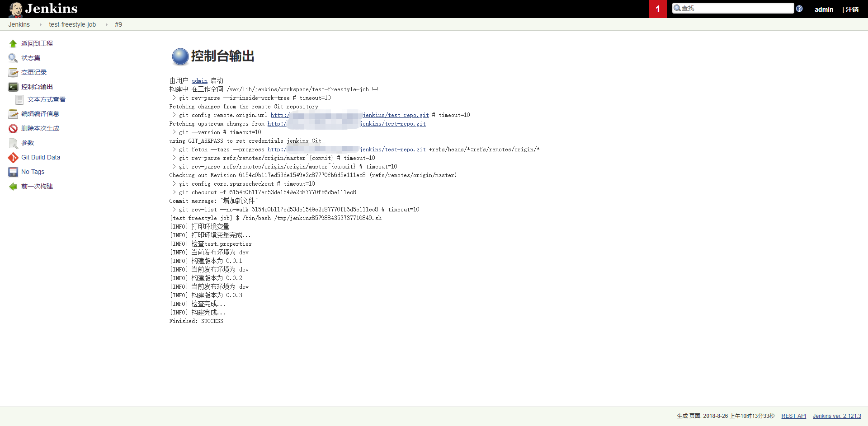
Task: Click the 注销 logout link
Action: point(852,9)
